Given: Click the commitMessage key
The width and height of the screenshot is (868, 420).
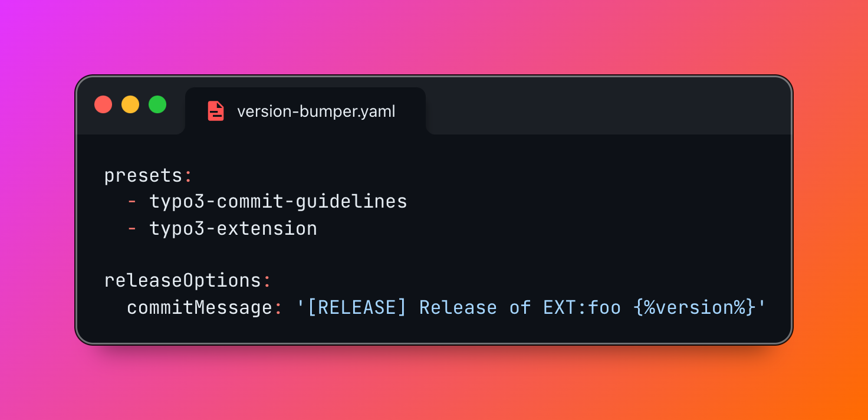Looking at the screenshot, I should 200,307.
